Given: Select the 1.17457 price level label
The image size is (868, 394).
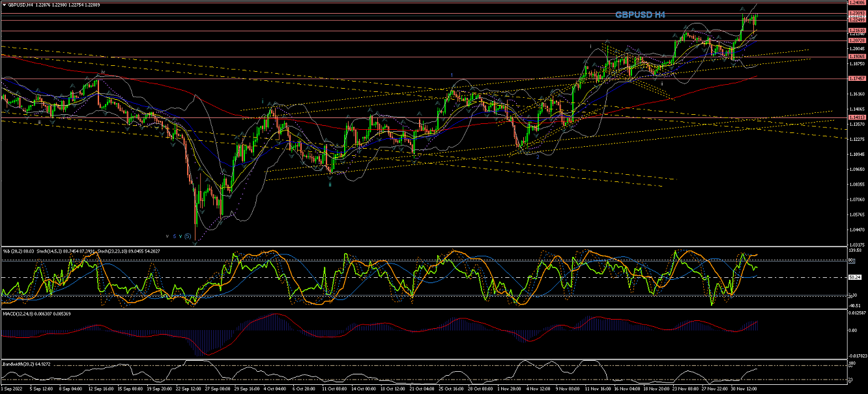Looking at the screenshot, I should pos(857,78).
